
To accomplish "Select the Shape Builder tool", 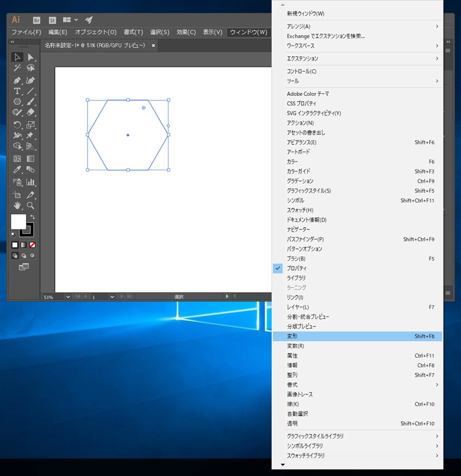I will click(17, 146).
